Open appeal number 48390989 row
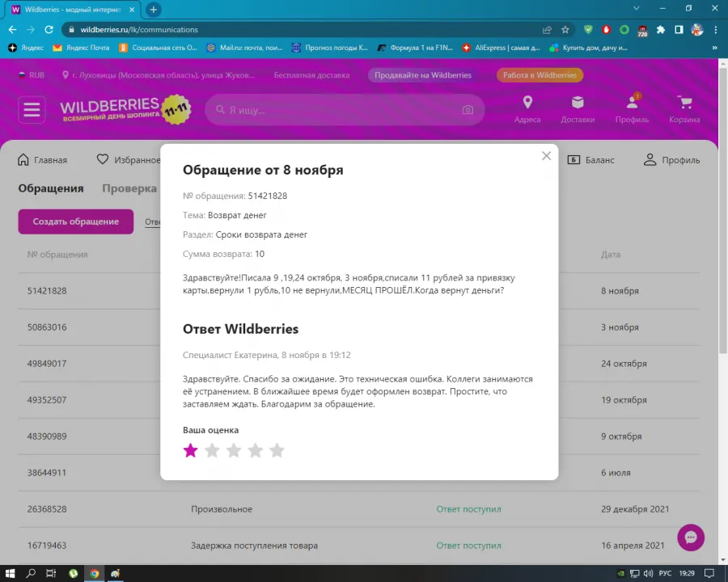728x582 pixels. (359, 436)
